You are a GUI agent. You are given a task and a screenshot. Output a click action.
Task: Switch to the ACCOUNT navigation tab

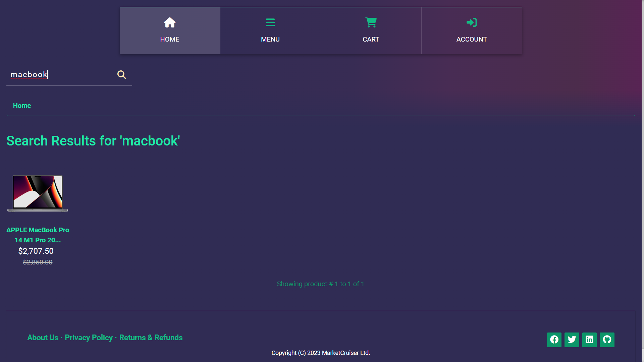[472, 39]
